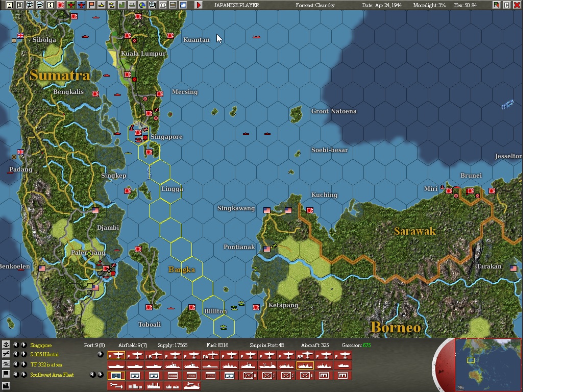The width and height of the screenshot is (588, 392).
Task: Select the anchor headquarters ground unit icon
Action: tap(116, 376)
